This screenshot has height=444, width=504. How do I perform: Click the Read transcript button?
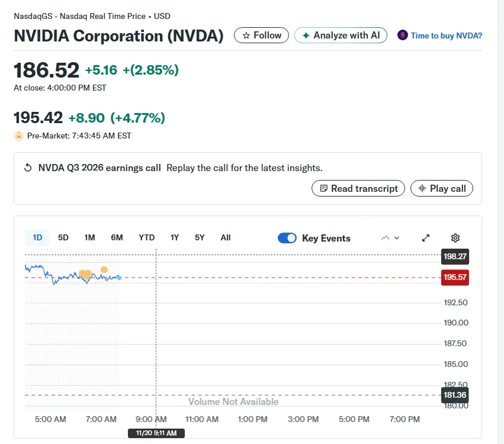tap(358, 188)
